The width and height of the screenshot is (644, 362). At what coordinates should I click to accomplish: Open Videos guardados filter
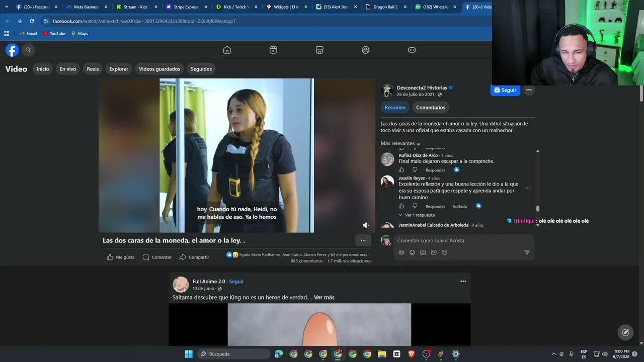point(159,69)
